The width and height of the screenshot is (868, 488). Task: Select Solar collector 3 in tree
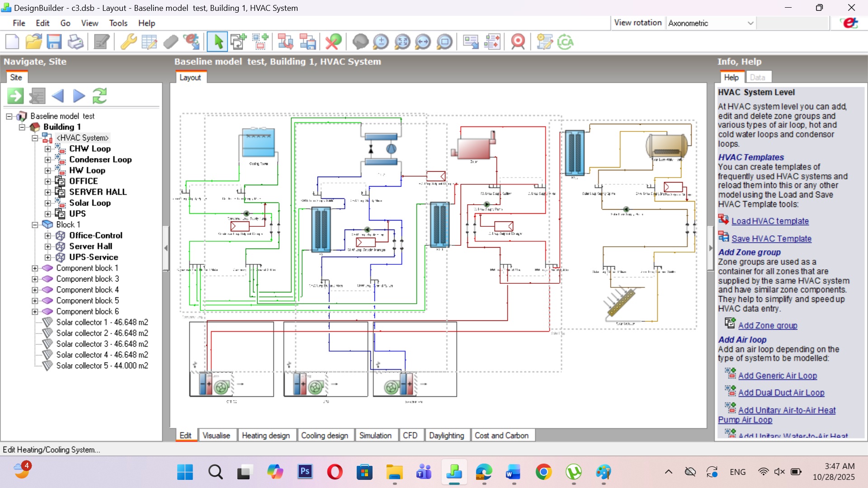[x=102, y=344]
